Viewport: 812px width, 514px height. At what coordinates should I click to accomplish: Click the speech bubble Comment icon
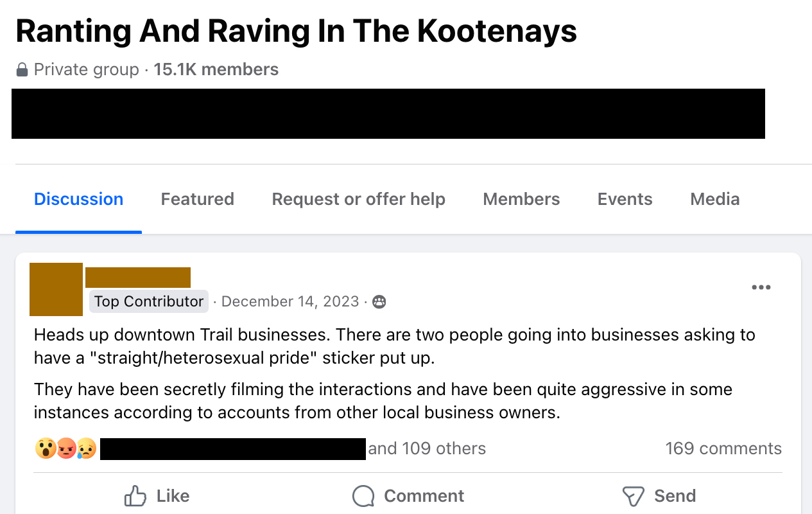click(x=363, y=496)
